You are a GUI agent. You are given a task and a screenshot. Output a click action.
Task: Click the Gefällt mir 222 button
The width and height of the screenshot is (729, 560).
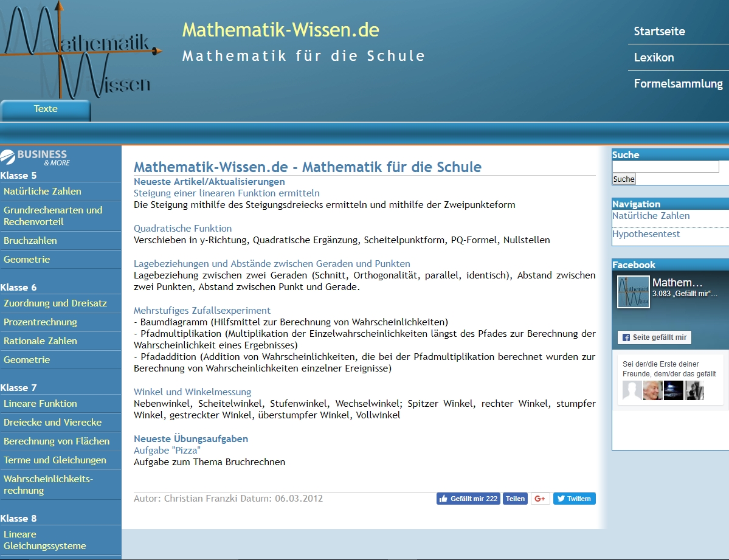tap(468, 499)
